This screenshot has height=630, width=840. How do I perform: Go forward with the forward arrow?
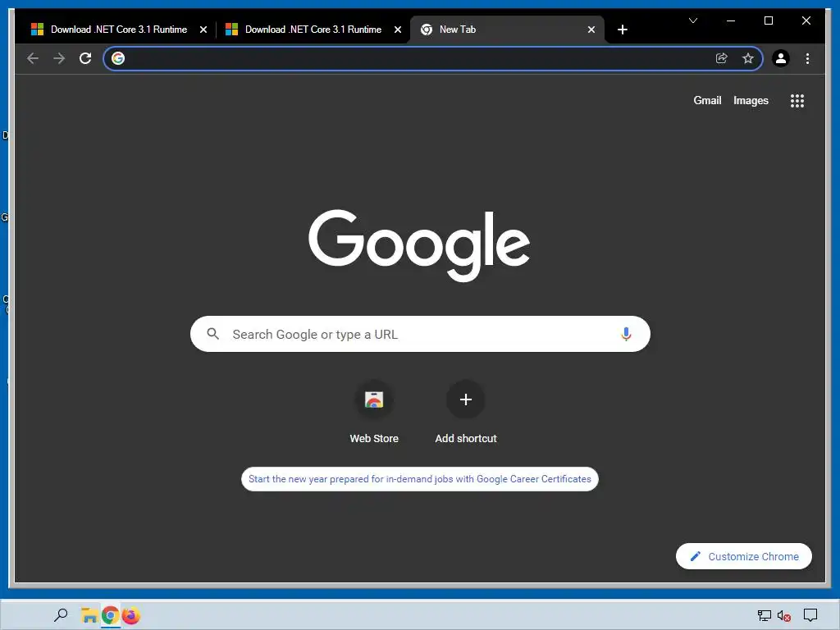click(x=59, y=58)
